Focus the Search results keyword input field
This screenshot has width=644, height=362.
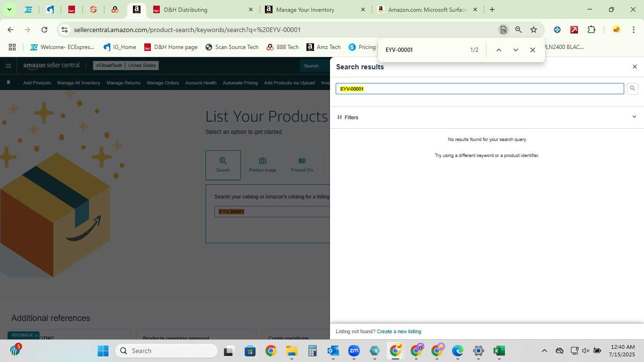tap(480, 89)
